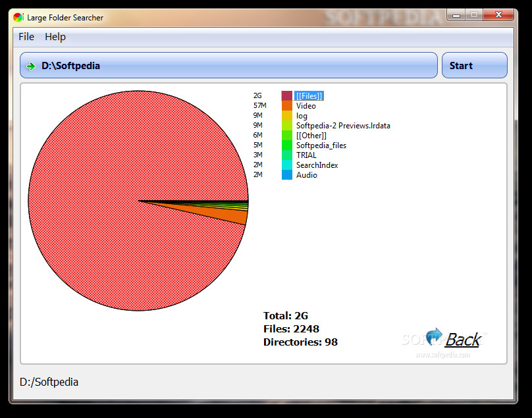The height and width of the screenshot is (418, 532).
Task: Click the lime Softpedia-2 Previews swatch
Action: [287, 126]
